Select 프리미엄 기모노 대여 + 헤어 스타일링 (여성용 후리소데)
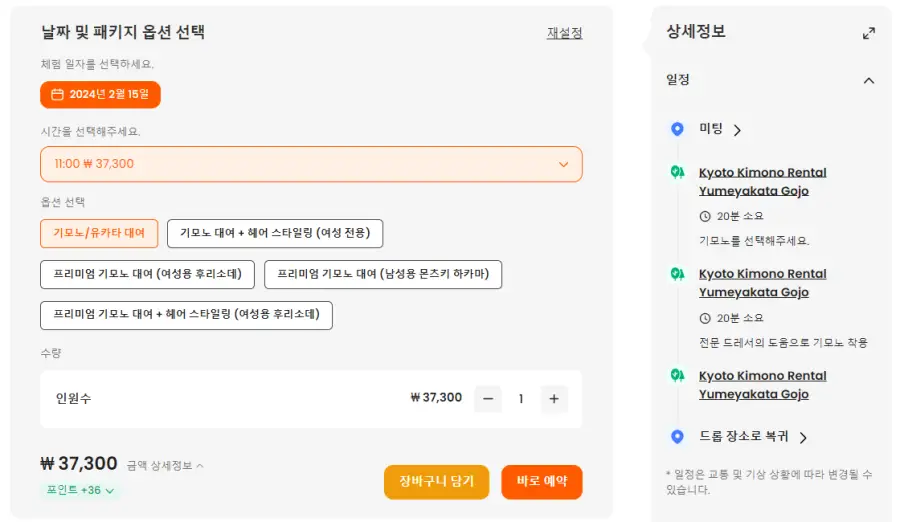Screen dimensions: 900x522 187,315
